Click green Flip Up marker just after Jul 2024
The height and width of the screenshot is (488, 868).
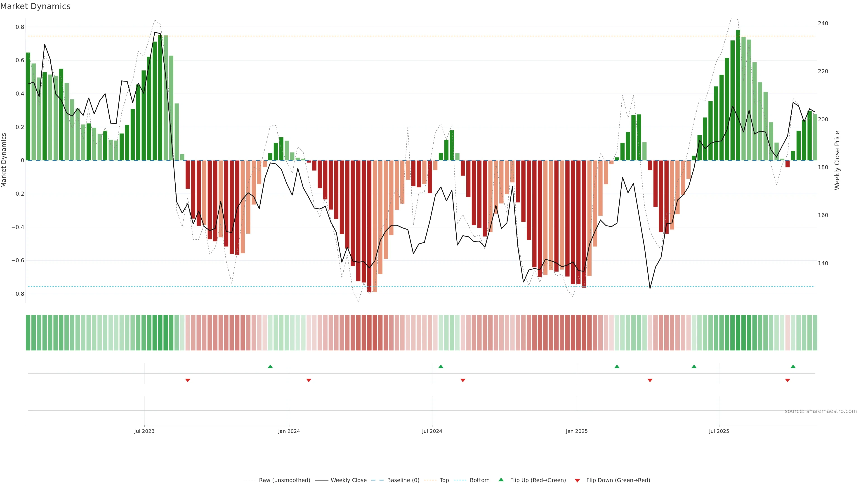click(x=441, y=366)
